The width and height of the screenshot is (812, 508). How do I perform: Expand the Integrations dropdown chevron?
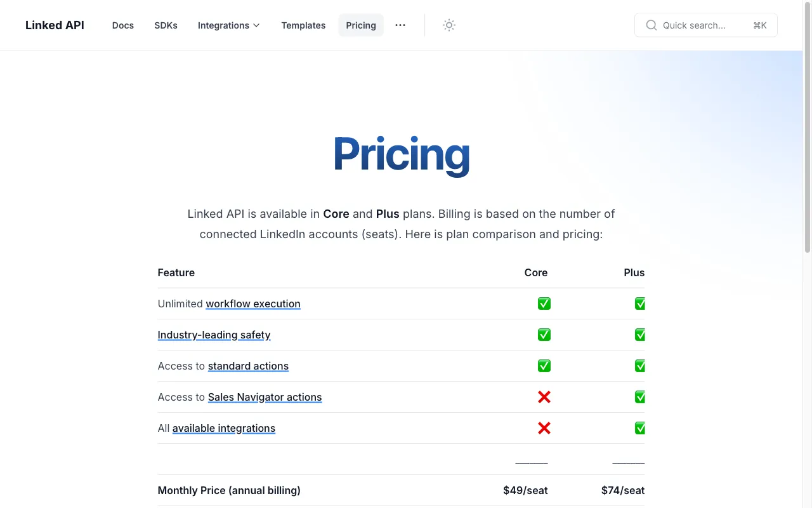coord(256,25)
